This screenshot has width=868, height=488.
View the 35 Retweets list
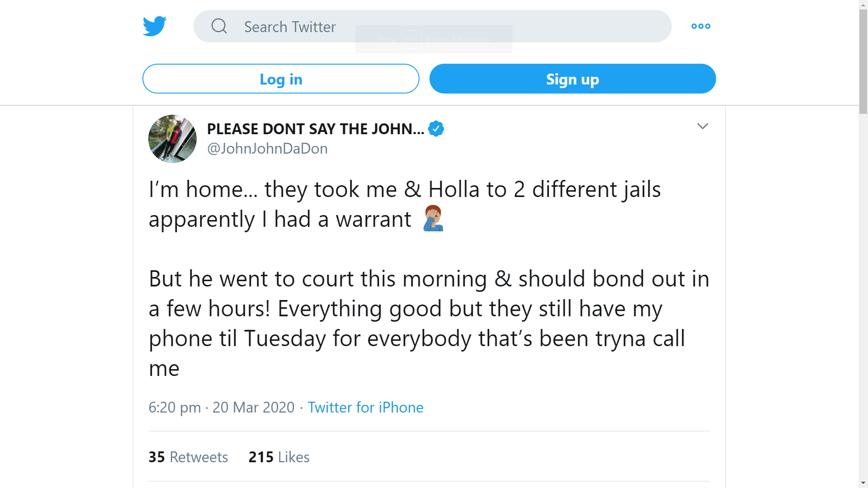188,457
